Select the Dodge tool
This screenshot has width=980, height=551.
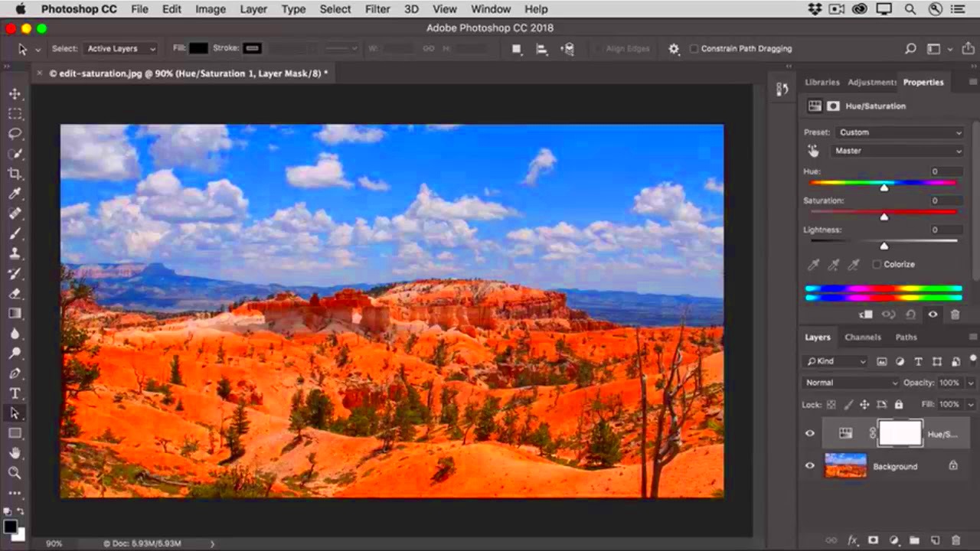tap(15, 354)
